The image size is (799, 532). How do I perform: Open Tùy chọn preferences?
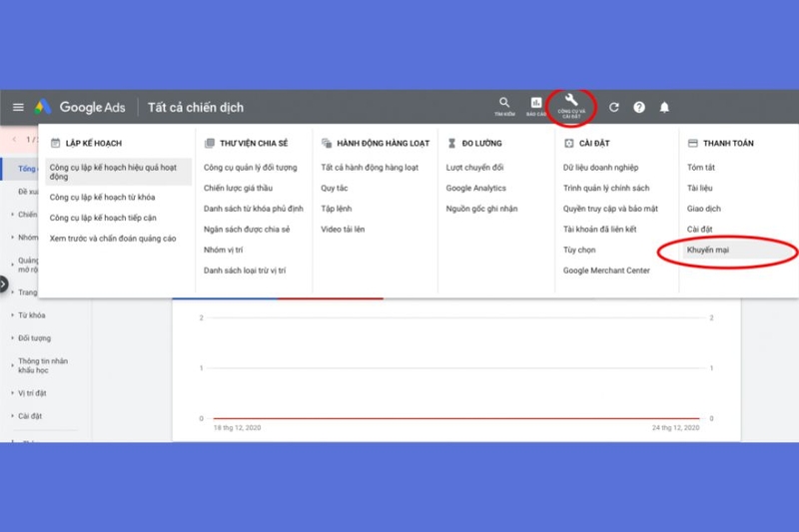click(x=579, y=250)
